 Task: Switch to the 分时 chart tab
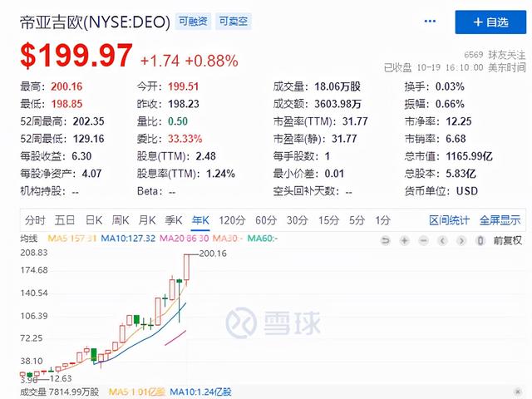tap(35, 220)
